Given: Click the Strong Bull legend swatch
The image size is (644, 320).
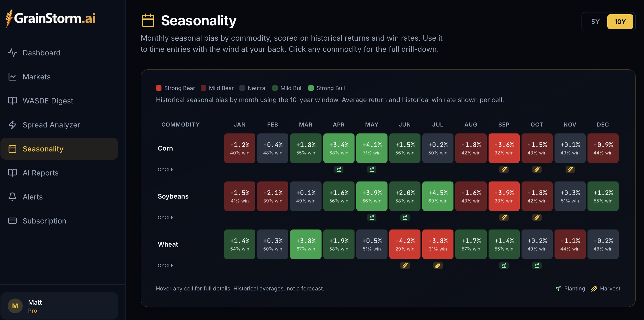Looking at the screenshot, I should click(311, 88).
